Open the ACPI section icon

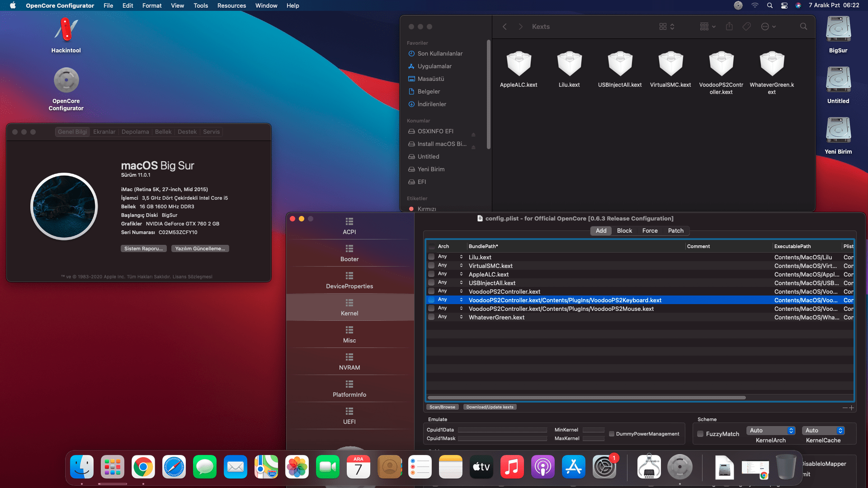[x=349, y=222]
